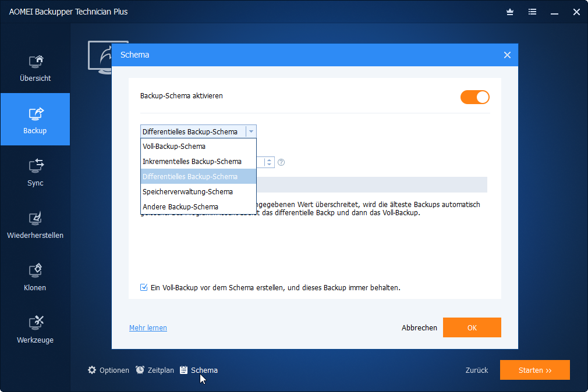Click the Zeitplan button

pos(155,370)
